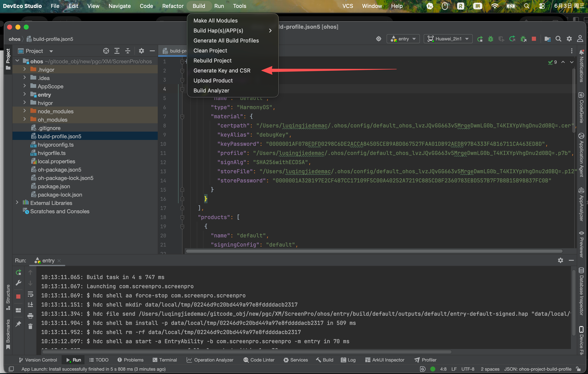Clear all Run console output
The image size is (588, 374).
30,326
